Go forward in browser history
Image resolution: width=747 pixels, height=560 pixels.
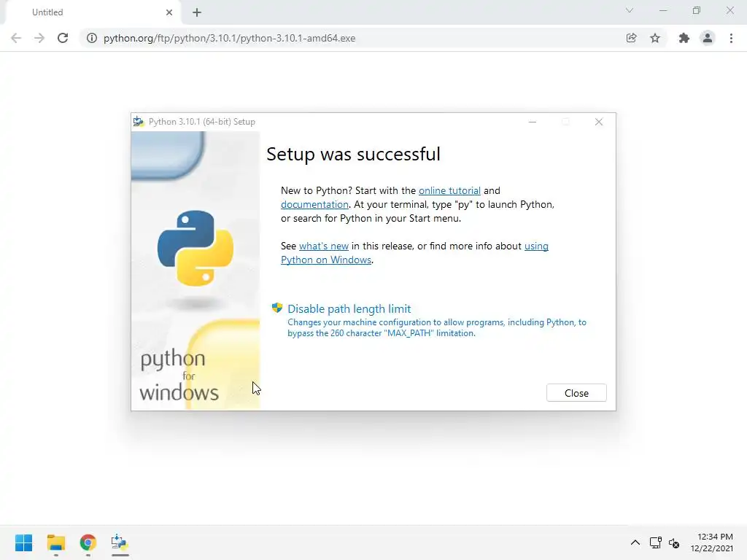point(39,38)
